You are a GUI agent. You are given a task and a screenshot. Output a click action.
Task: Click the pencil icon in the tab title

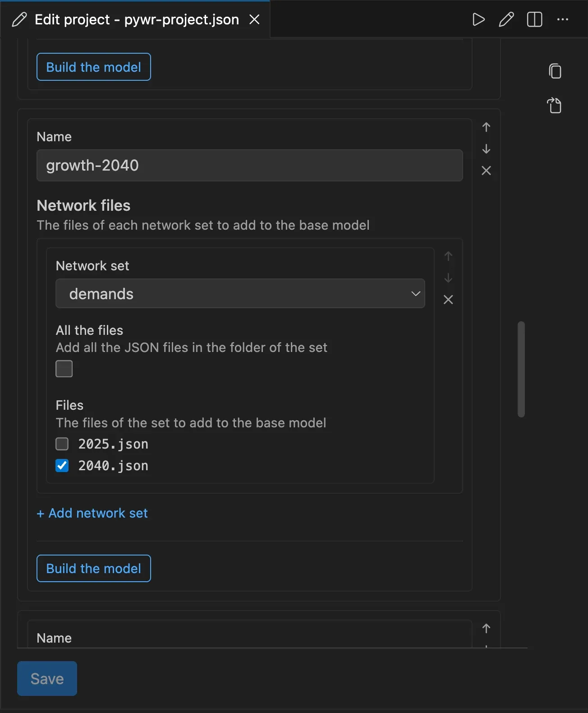click(19, 19)
